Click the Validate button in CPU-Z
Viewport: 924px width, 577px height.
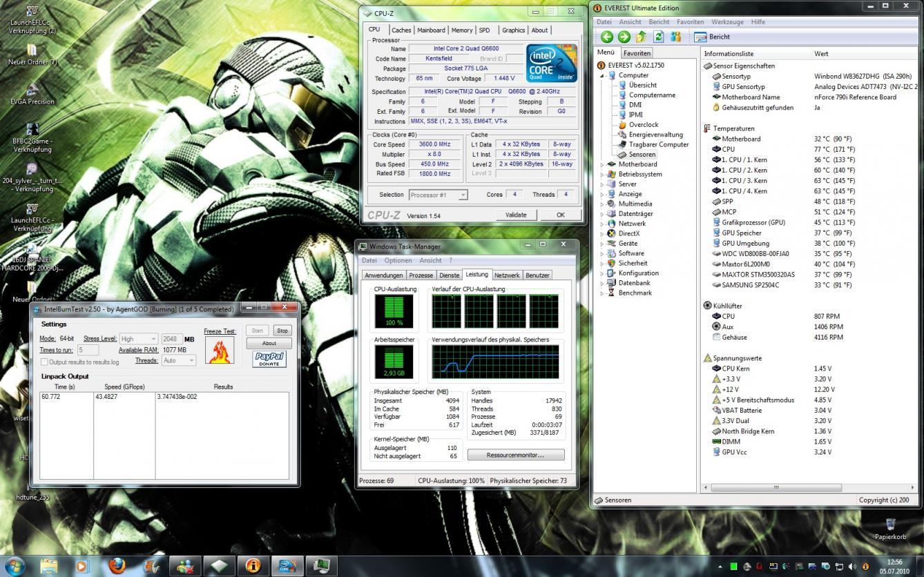[x=516, y=215]
